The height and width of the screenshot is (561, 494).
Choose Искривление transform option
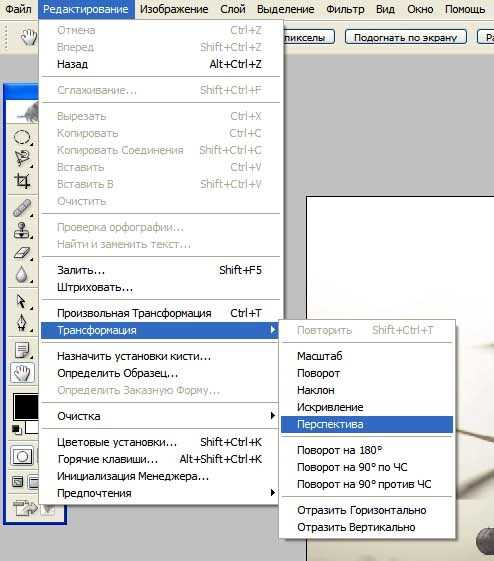coord(367,407)
